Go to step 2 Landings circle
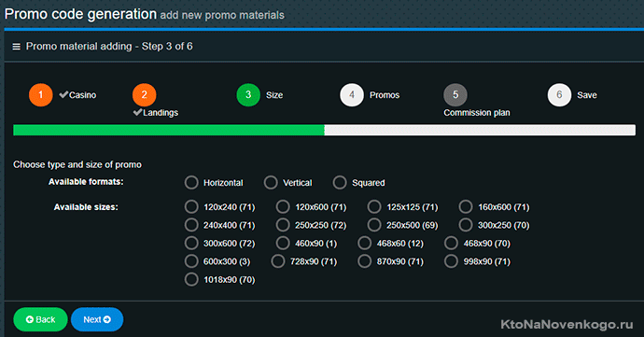Screen dimensions: 644x337 point(144,95)
